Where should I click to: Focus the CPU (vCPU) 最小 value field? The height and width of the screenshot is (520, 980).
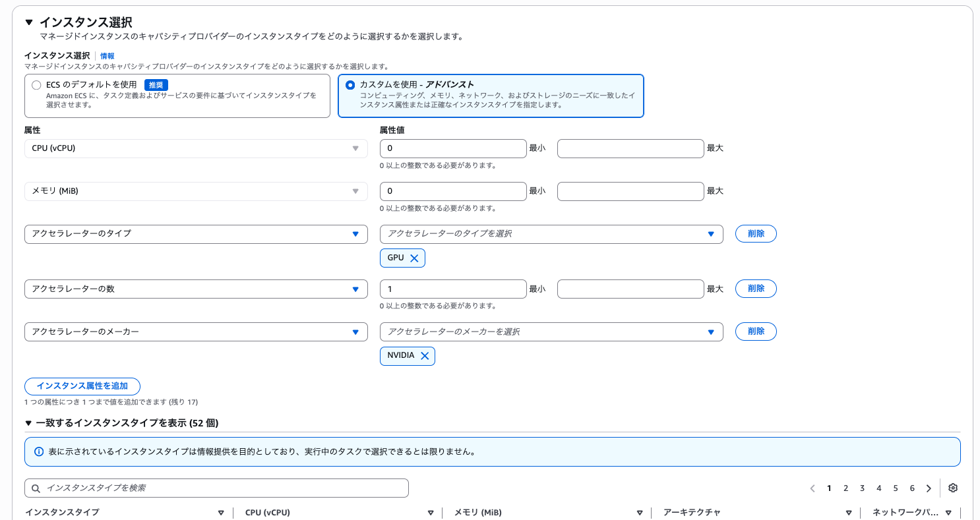pos(453,148)
